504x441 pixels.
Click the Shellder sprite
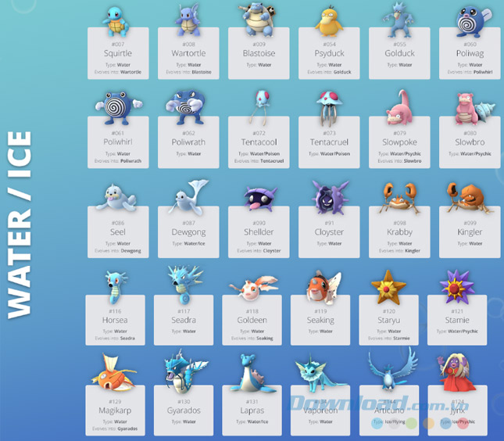pos(259,198)
